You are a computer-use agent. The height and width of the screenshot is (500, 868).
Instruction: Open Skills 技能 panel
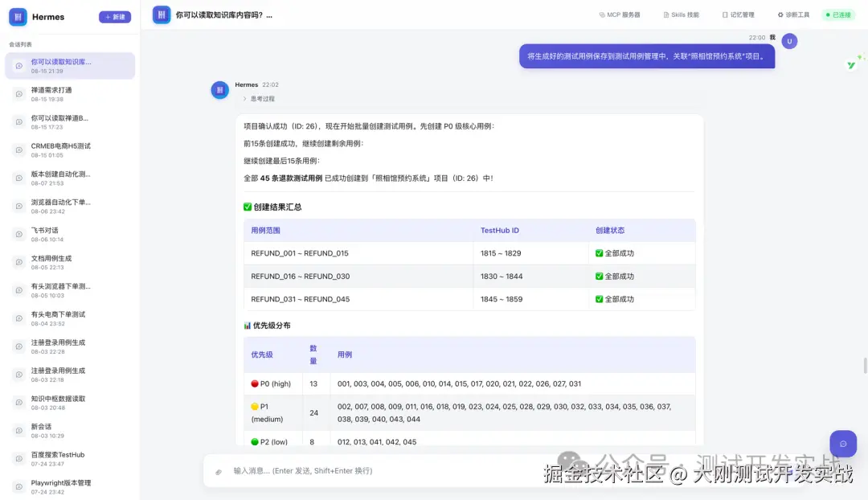pyautogui.click(x=681, y=15)
